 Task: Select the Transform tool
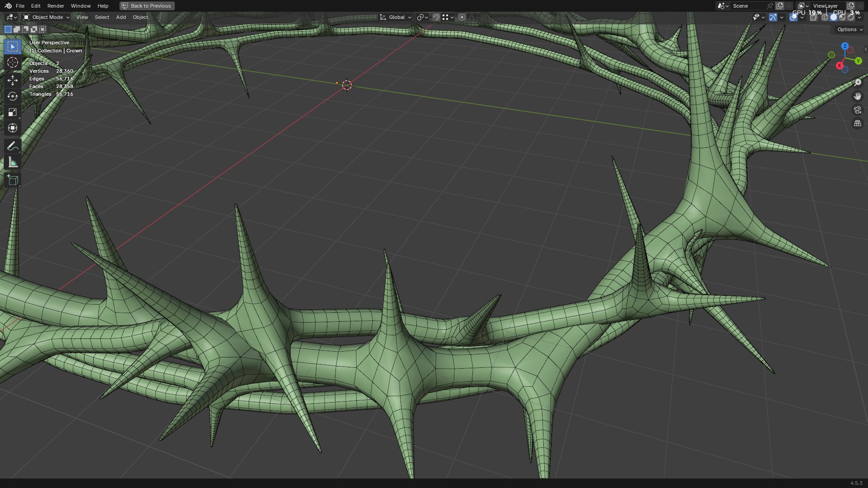coord(13,128)
